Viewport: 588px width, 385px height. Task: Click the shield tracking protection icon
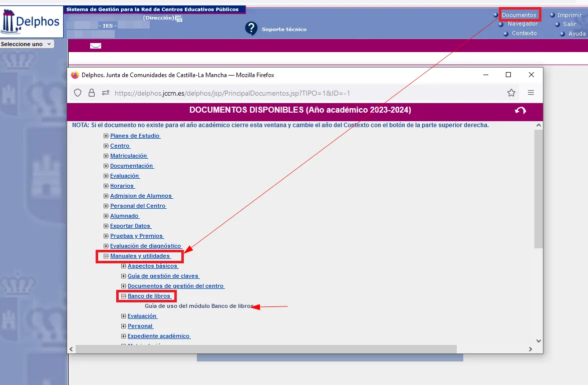pos(78,93)
